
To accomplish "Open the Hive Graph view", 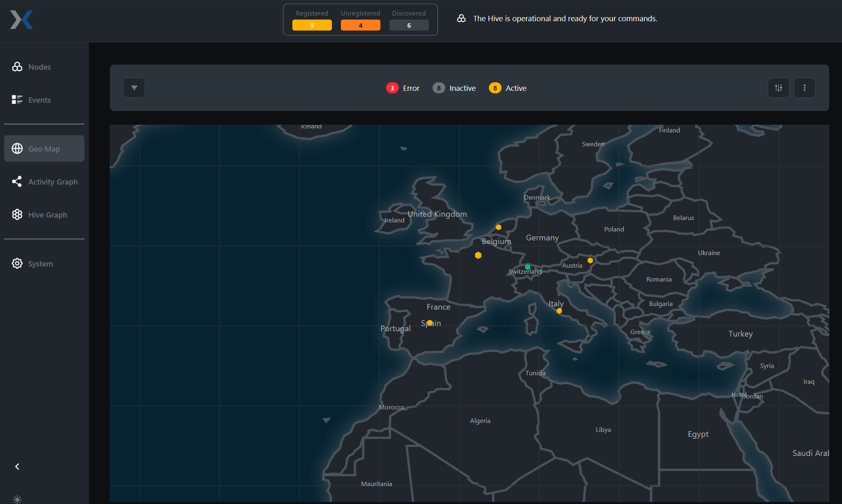I will click(47, 215).
